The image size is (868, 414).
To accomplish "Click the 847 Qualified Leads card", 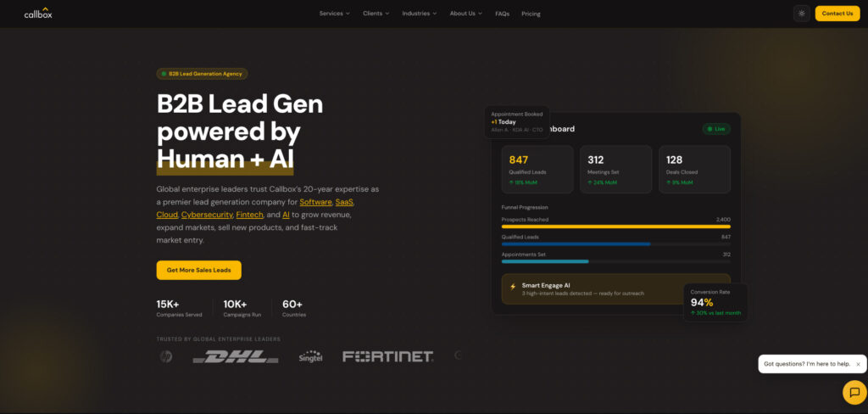I will point(537,169).
